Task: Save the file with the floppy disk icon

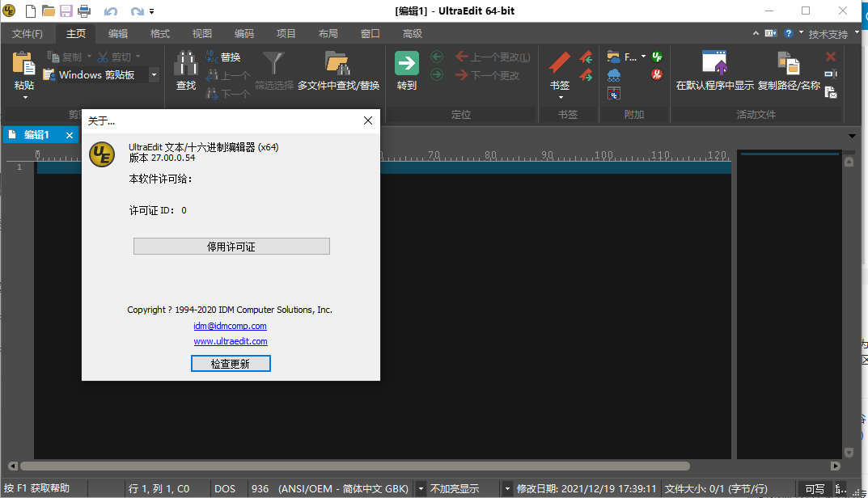Action: point(66,11)
